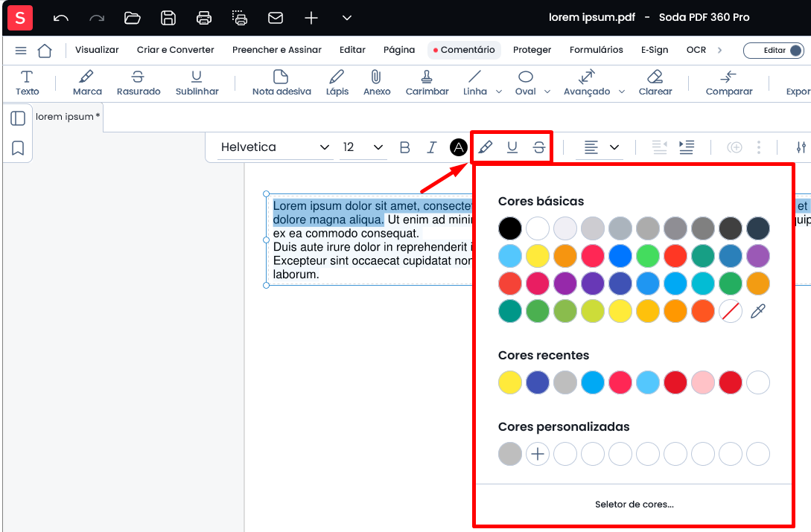
Task: Show more tabs with right chevron
Action: [719, 50]
